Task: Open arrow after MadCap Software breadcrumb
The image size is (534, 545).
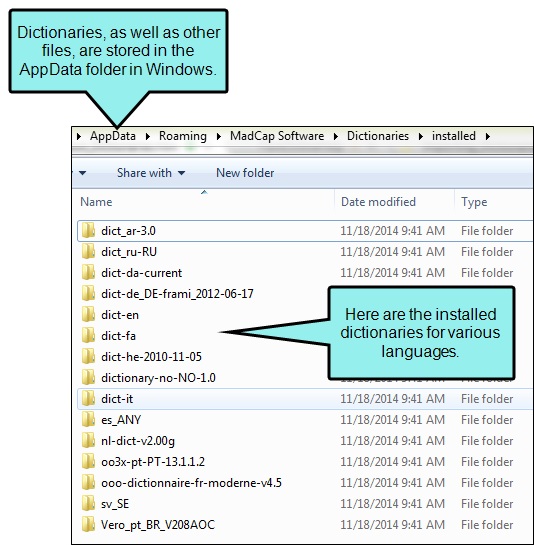Action: (336, 136)
